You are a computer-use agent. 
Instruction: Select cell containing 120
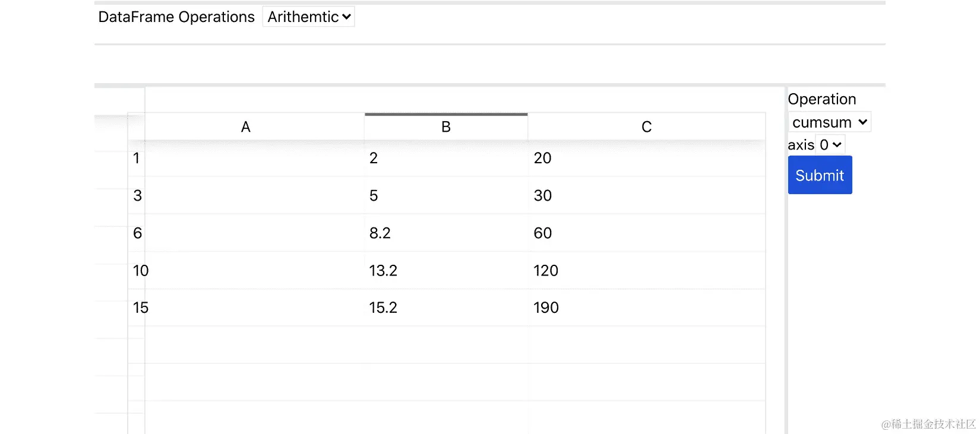(x=646, y=270)
